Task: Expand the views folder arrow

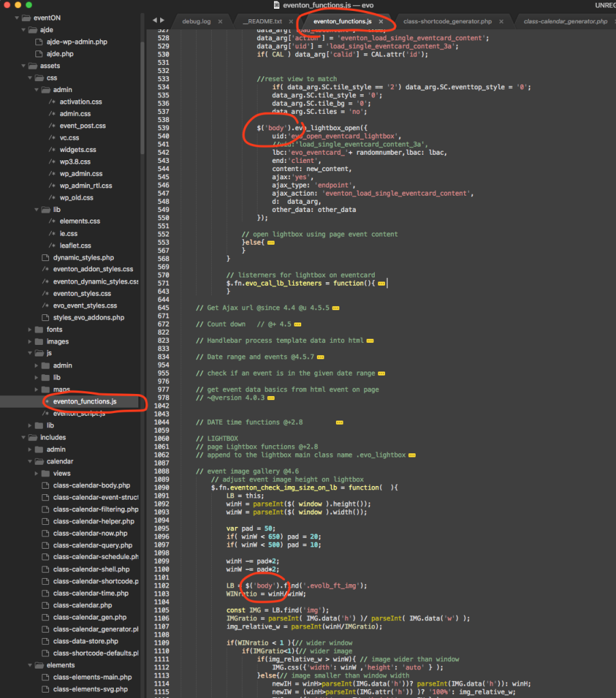Action: (x=37, y=474)
